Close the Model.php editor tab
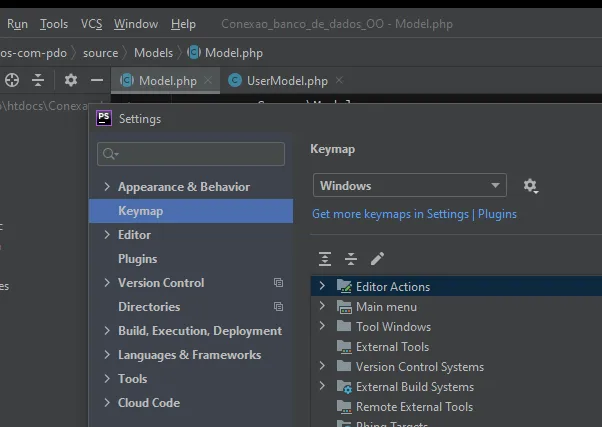 [x=208, y=80]
